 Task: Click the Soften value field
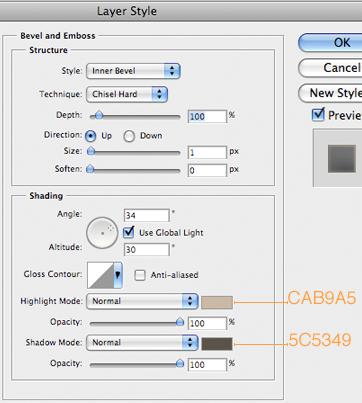point(207,170)
